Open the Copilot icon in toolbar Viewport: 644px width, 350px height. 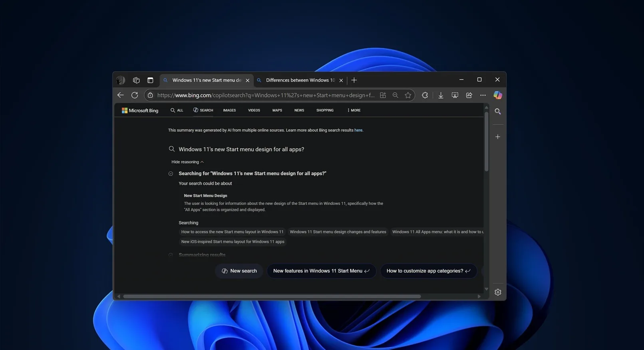coord(498,95)
